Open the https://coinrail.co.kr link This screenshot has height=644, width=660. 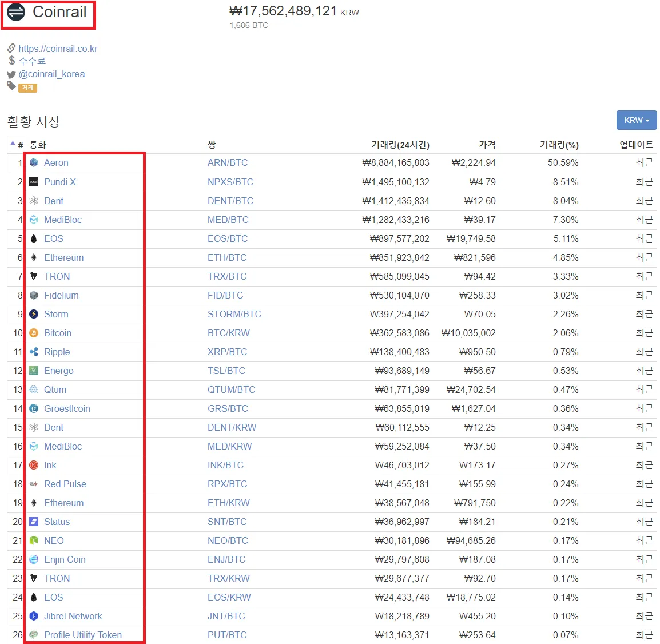coord(58,49)
